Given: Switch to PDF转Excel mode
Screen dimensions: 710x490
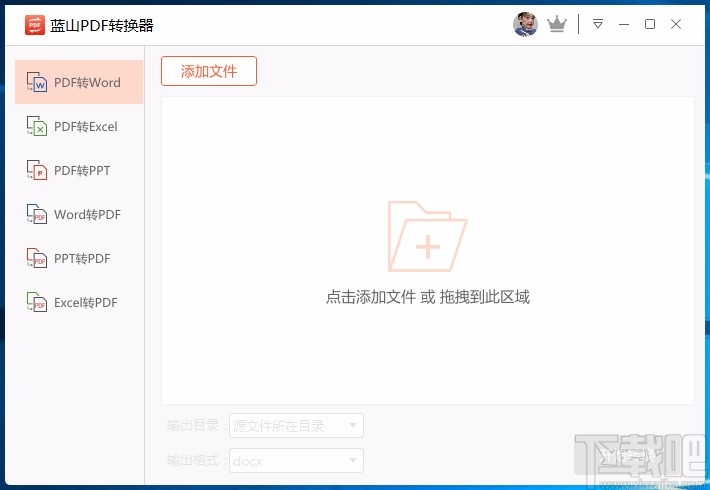Looking at the screenshot, I should coord(79,126).
